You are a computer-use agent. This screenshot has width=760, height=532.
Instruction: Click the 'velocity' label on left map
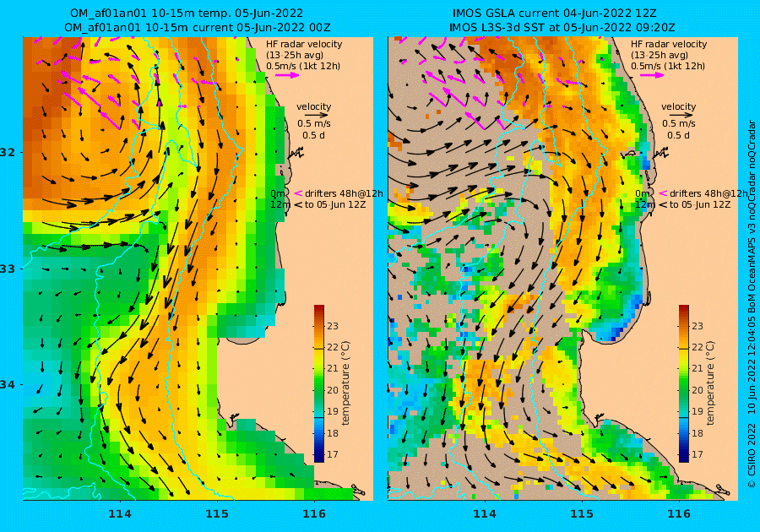pyautogui.click(x=313, y=106)
